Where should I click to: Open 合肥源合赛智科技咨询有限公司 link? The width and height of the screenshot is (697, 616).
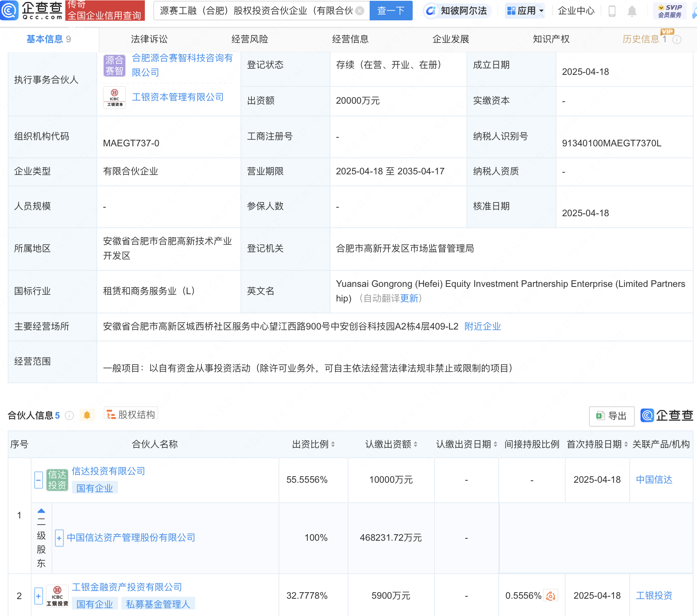182,65
